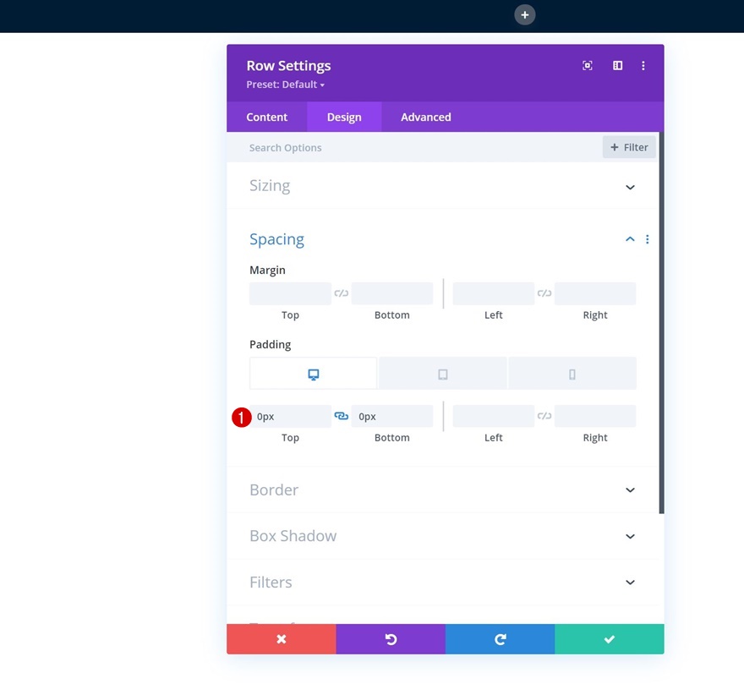The height and width of the screenshot is (700, 744).
Task: Click the add section plus icon
Action: (525, 15)
